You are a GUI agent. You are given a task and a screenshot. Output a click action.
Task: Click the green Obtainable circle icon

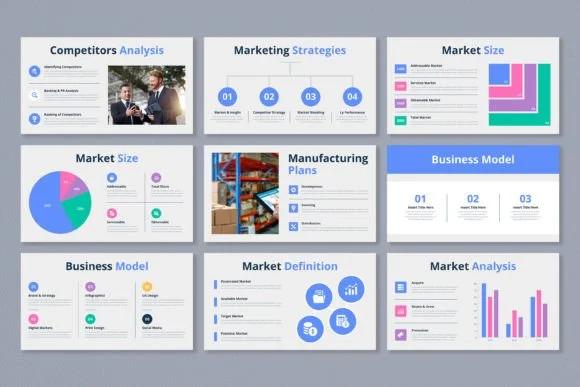pos(156,213)
